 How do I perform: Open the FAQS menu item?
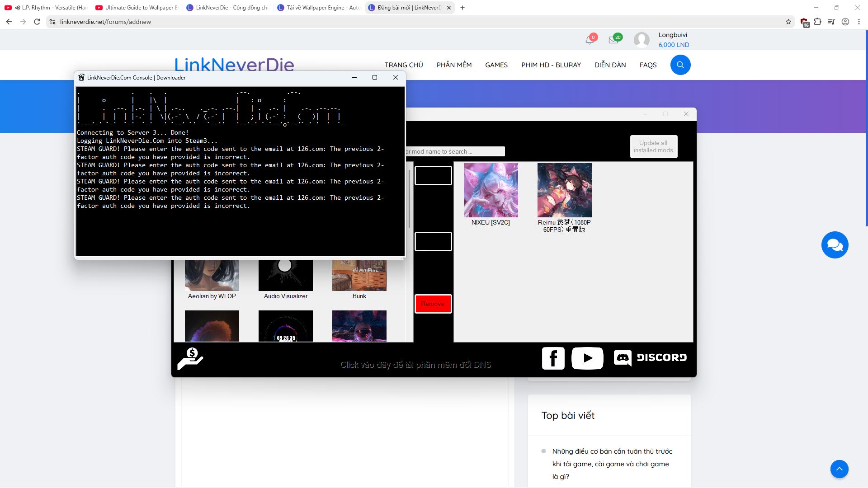click(648, 65)
